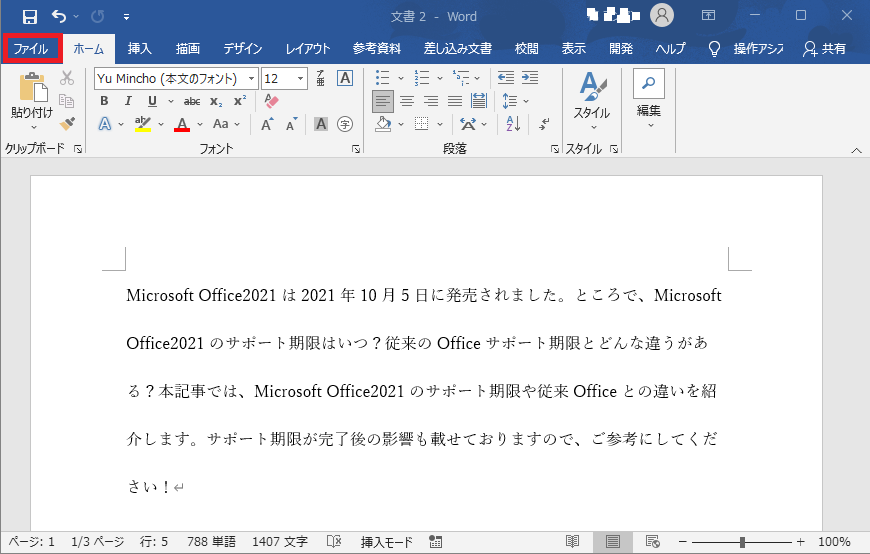Toggle italic formatting
The image size is (870, 554).
coord(128,101)
